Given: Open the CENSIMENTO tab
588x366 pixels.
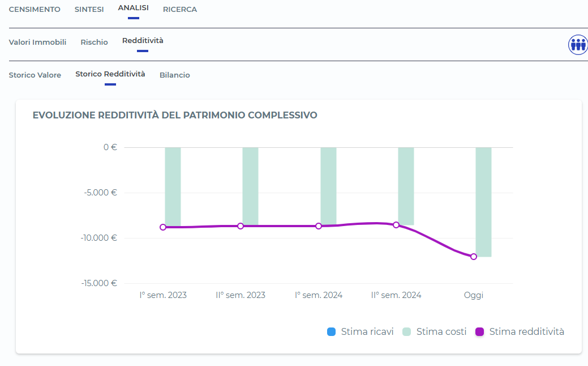Looking at the screenshot, I should point(35,10).
